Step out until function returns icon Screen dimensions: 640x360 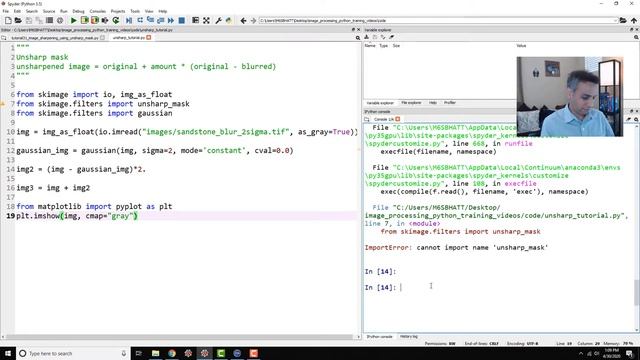point(160,20)
